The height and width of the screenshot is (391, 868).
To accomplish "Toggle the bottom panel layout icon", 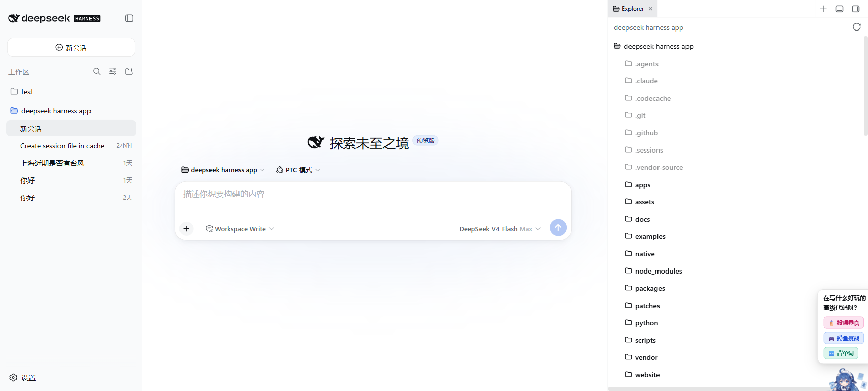I will [x=840, y=9].
